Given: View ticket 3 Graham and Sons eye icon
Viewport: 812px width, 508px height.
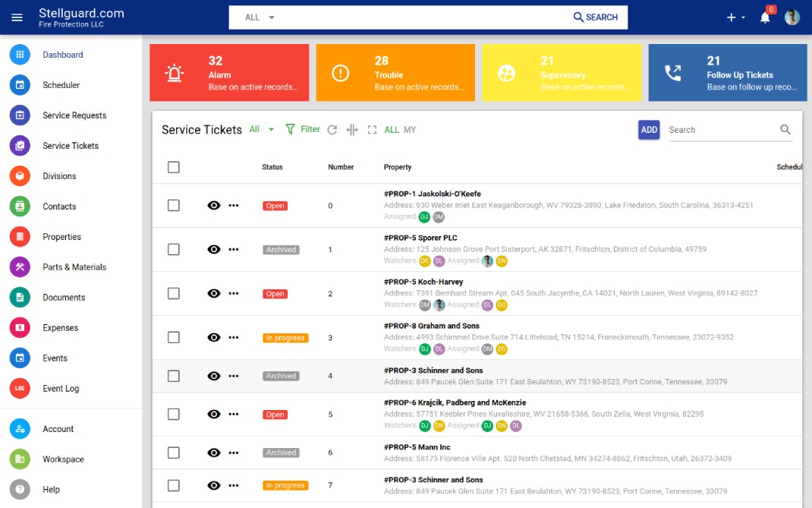Looking at the screenshot, I should pyautogui.click(x=214, y=337).
